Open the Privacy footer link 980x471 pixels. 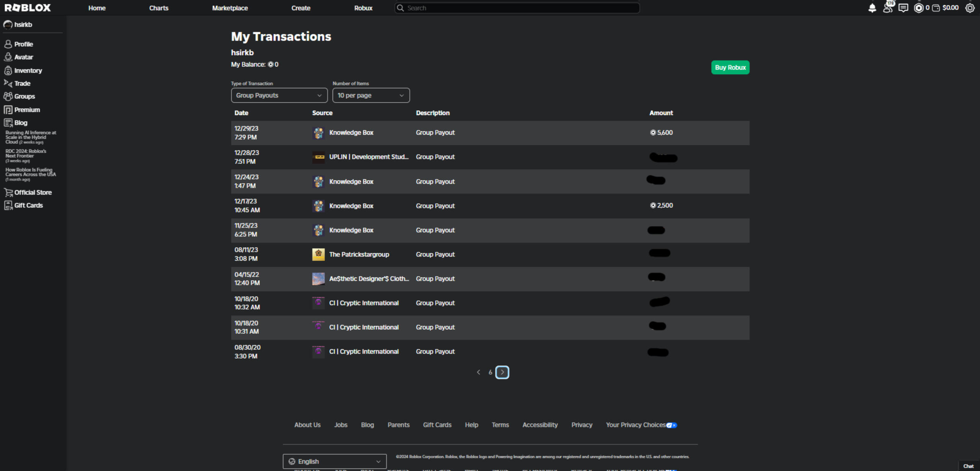pyautogui.click(x=582, y=425)
